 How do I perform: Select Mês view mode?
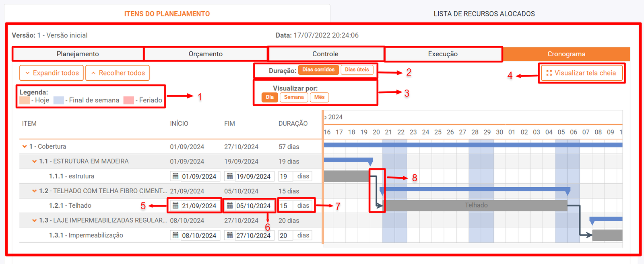coord(319,97)
